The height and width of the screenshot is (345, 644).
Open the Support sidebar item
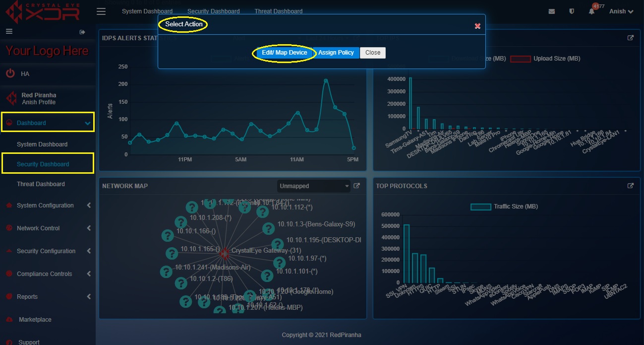tap(29, 342)
